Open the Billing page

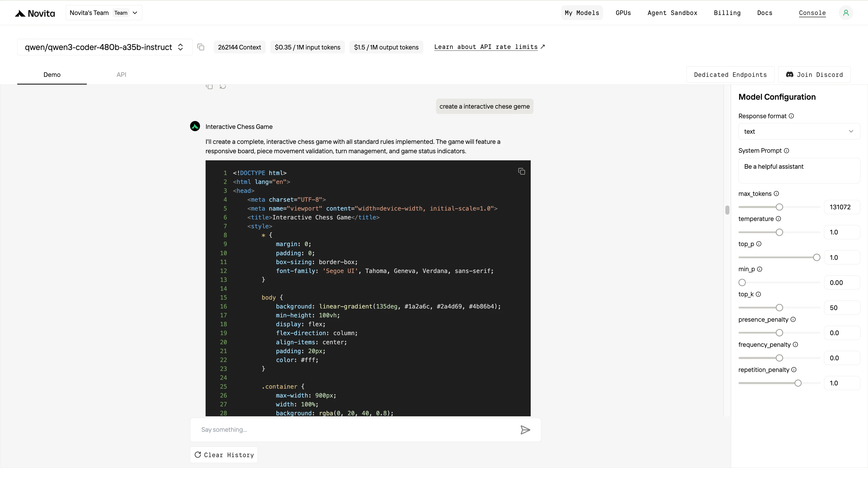tap(727, 13)
